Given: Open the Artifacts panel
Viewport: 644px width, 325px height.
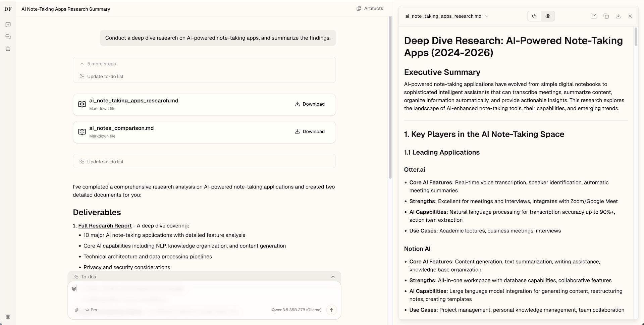Looking at the screenshot, I should click(370, 8).
